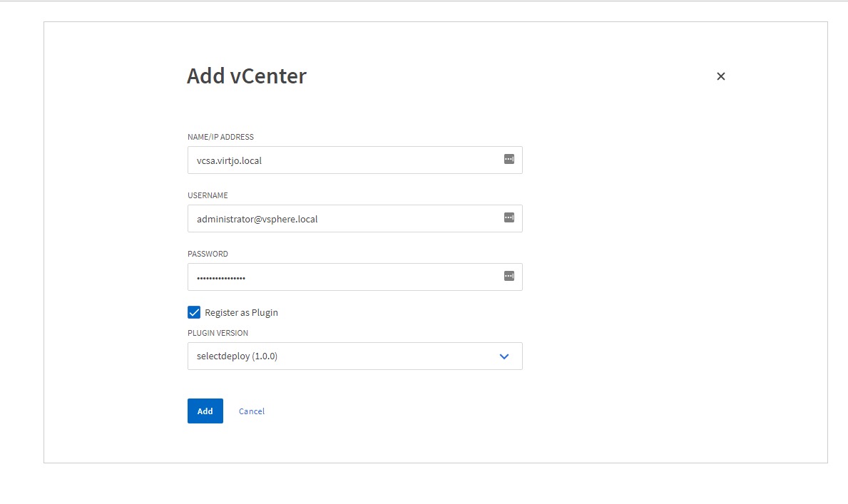Click autofill icon in Name/IP Address field
The image size is (848, 504).
pyautogui.click(x=509, y=160)
